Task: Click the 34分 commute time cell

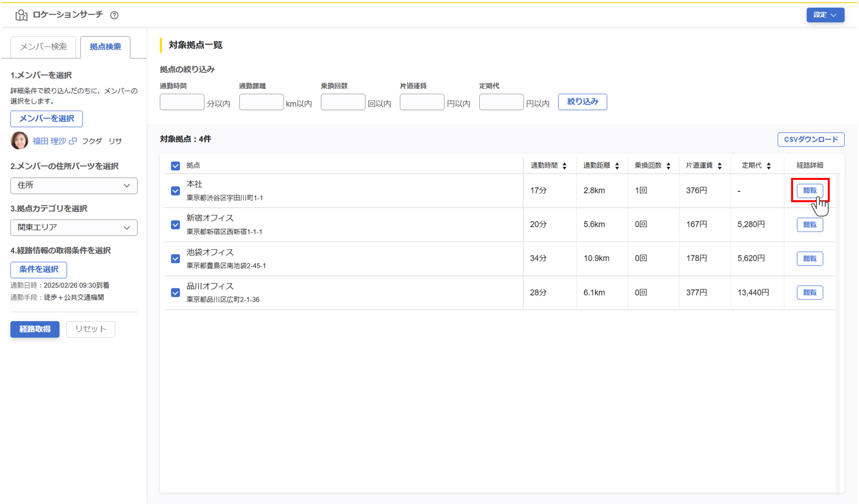Action: click(x=538, y=258)
